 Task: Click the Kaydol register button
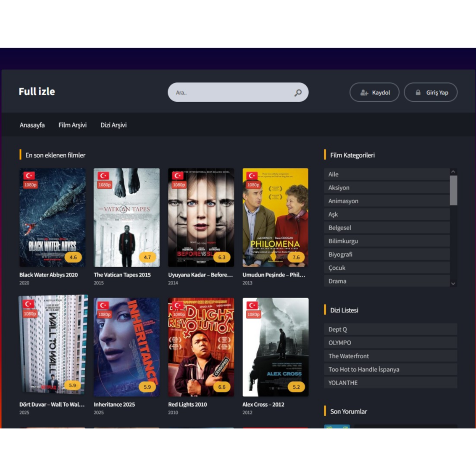tap(374, 92)
